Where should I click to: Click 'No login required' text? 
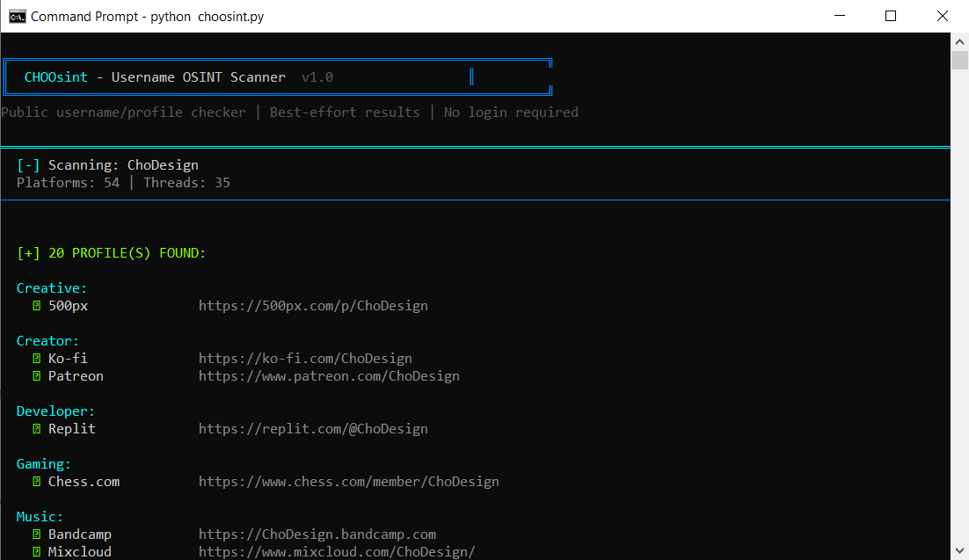(x=511, y=113)
